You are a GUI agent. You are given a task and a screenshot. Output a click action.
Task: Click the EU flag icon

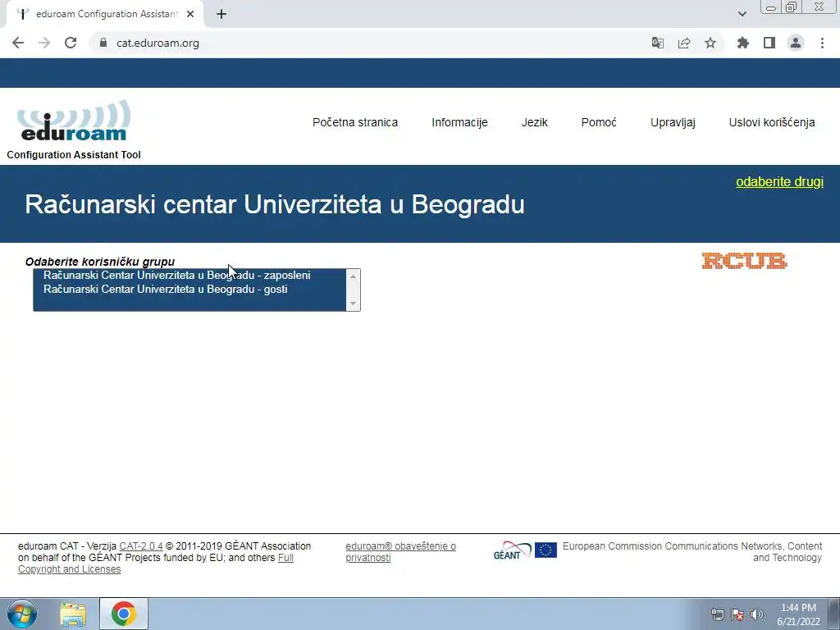coord(546,550)
